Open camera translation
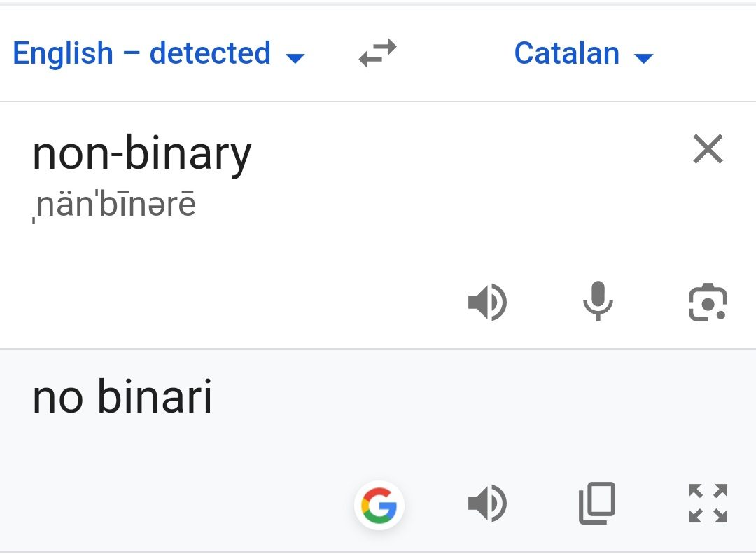 point(708,303)
